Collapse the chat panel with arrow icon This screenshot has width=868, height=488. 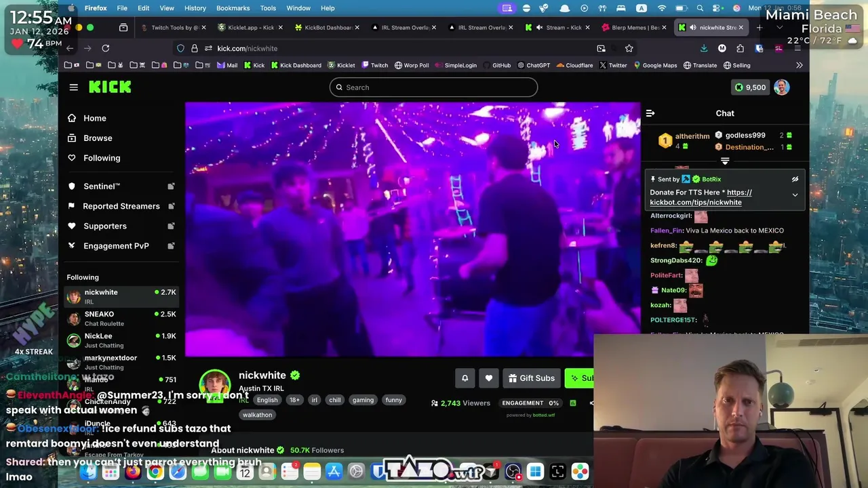pyautogui.click(x=650, y=113)
